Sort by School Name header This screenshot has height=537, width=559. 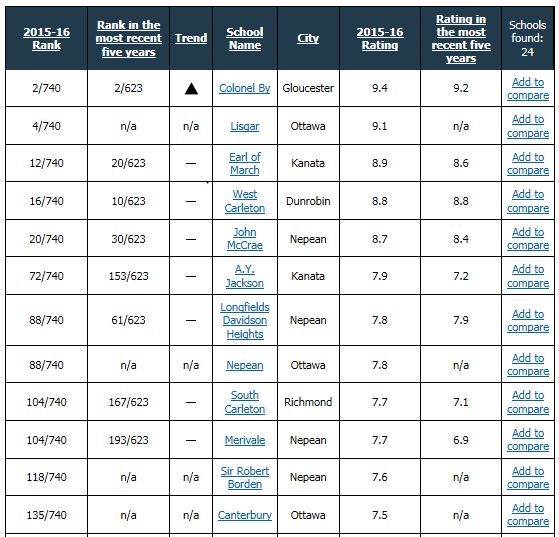click(245, 39)
